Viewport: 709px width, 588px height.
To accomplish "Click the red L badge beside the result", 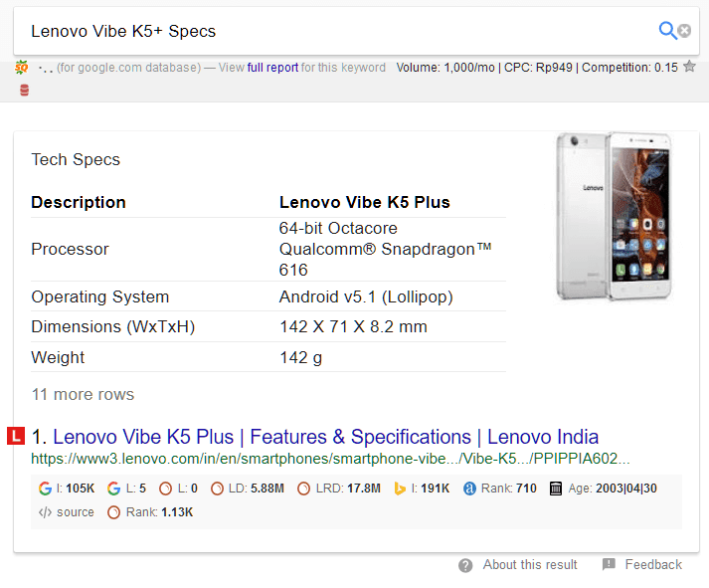I will (16, 436).
